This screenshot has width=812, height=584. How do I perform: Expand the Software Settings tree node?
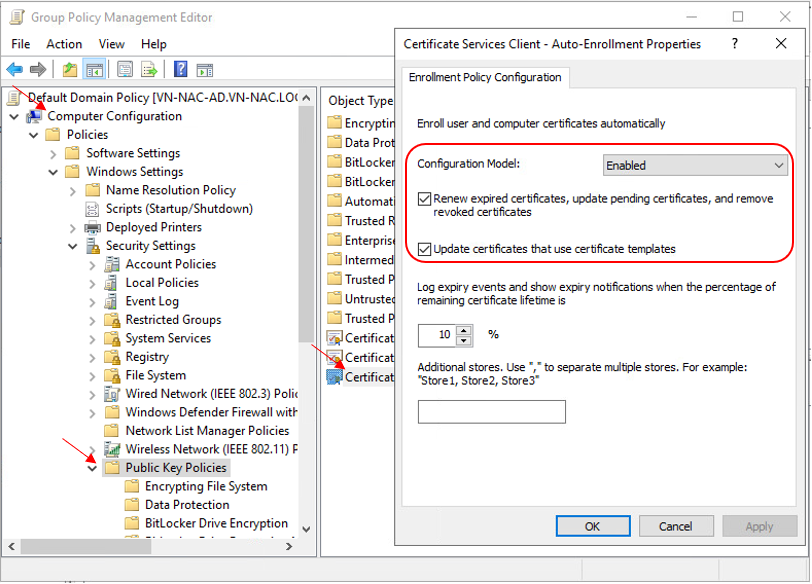coord(53,153)
